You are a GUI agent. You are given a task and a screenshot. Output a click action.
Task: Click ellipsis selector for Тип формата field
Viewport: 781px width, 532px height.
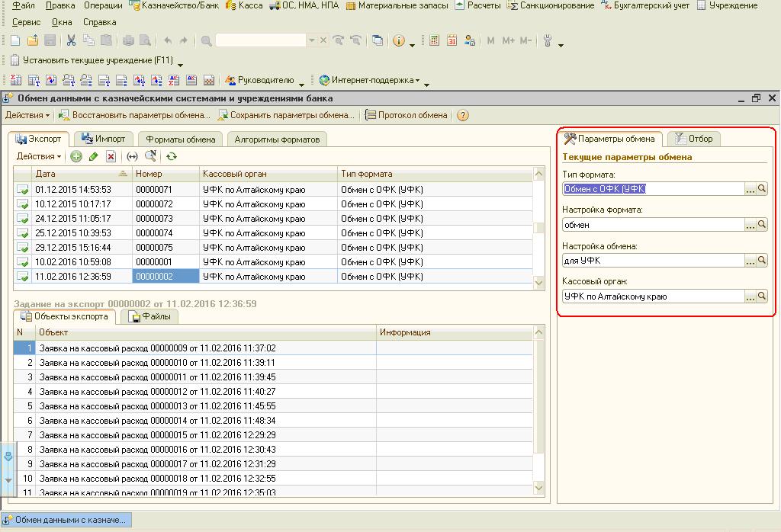tap(750, 189)
